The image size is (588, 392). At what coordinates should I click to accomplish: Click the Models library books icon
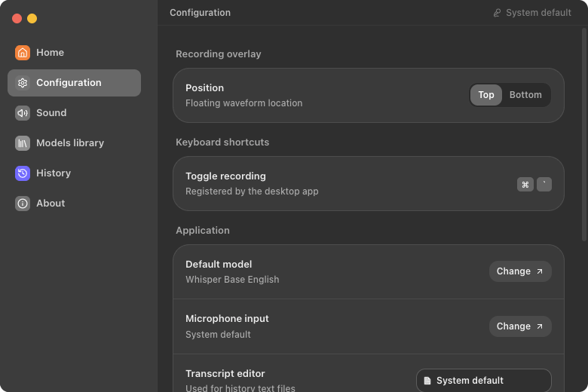23,143
